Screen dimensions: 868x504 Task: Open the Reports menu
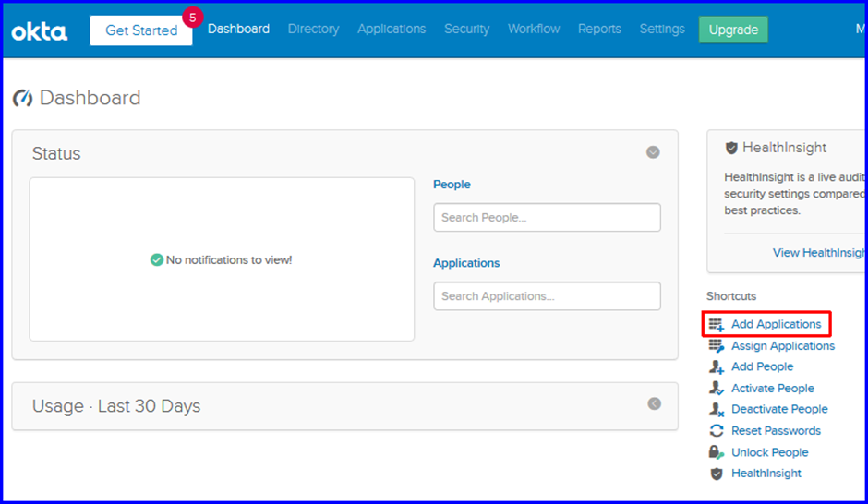tap(599, 29)
